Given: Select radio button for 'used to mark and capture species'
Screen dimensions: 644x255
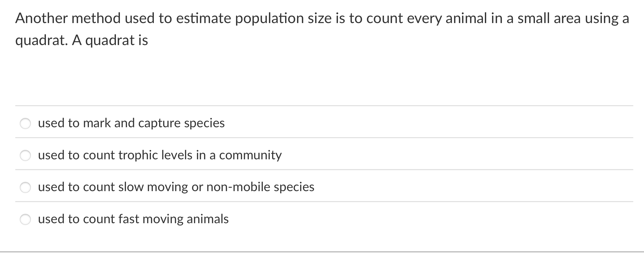Looking at the screenshot, I should (x=26, y=124).
